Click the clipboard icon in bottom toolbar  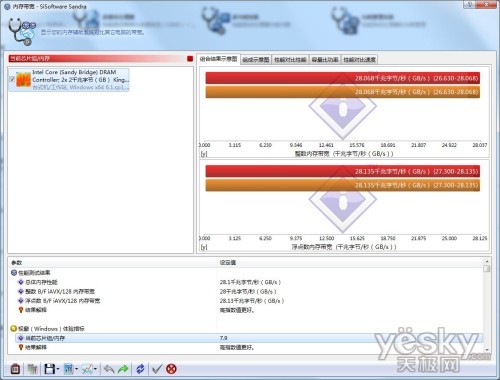point(15,369)
